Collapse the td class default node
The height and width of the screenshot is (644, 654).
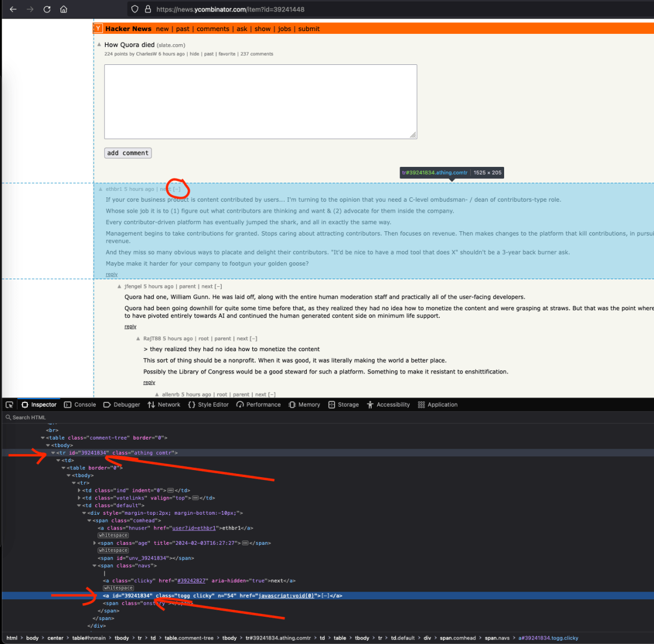[x=80, y=505]
